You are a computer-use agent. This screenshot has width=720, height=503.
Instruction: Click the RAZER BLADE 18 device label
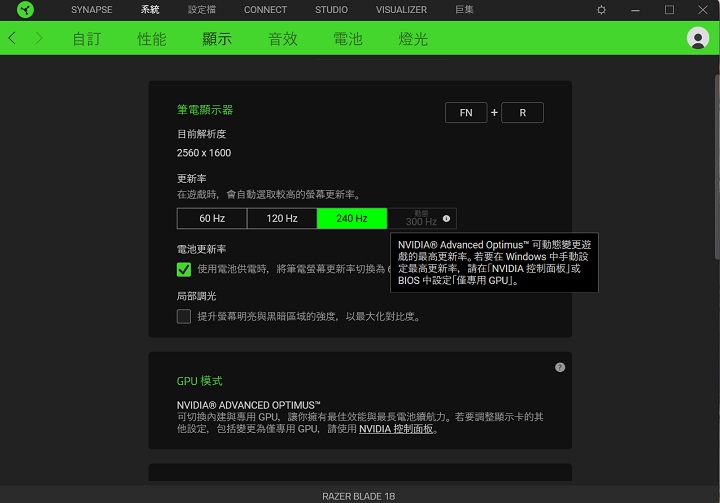pos(359,496)
